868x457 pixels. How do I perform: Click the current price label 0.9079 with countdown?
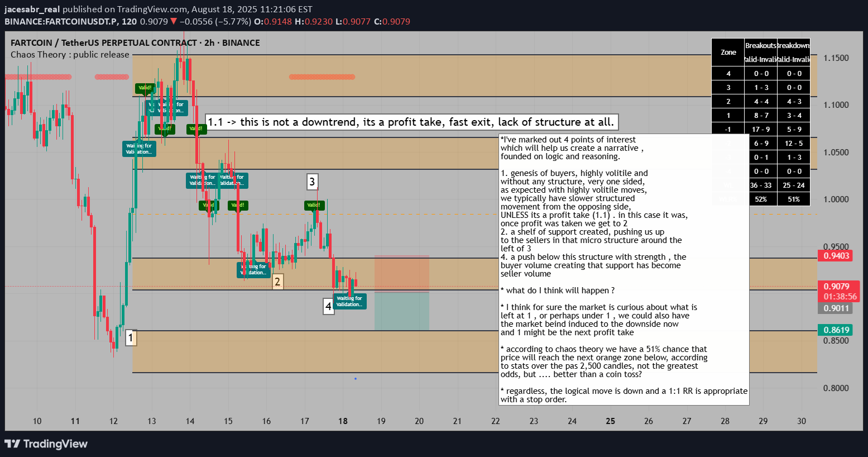pos(838,292)
